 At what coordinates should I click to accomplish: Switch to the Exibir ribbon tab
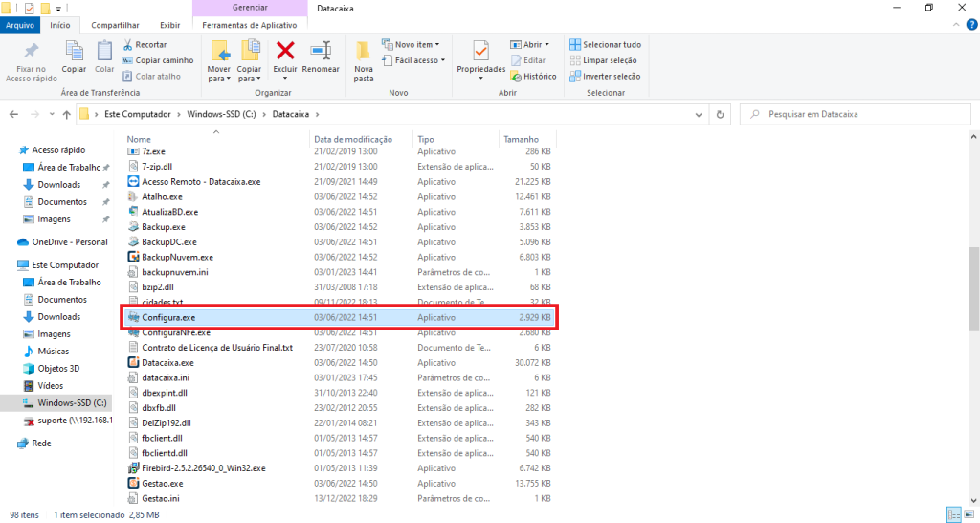169,25
